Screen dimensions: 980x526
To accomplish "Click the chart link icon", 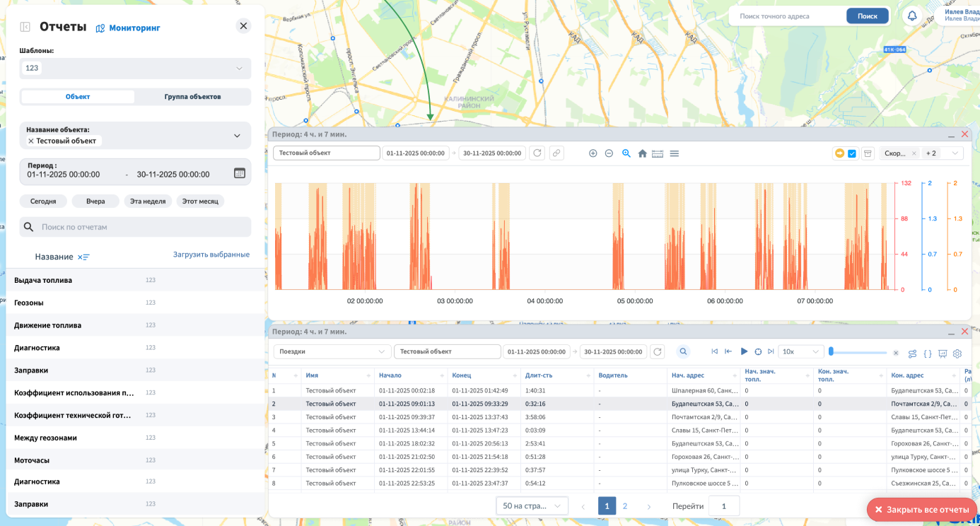I will pyautogui.click(x=556, y=153).
